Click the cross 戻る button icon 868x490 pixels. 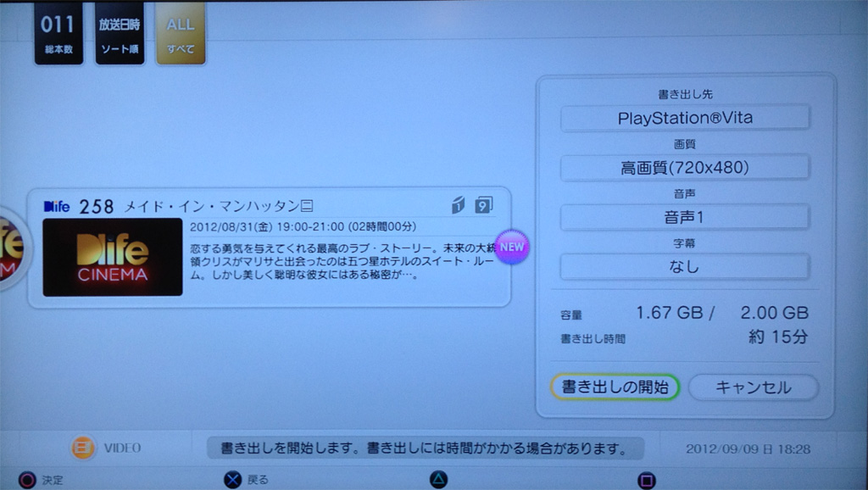pos(233,480)
